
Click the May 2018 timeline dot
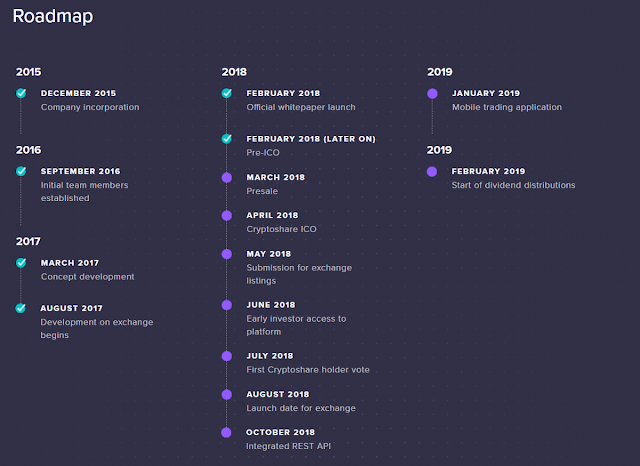227,254
